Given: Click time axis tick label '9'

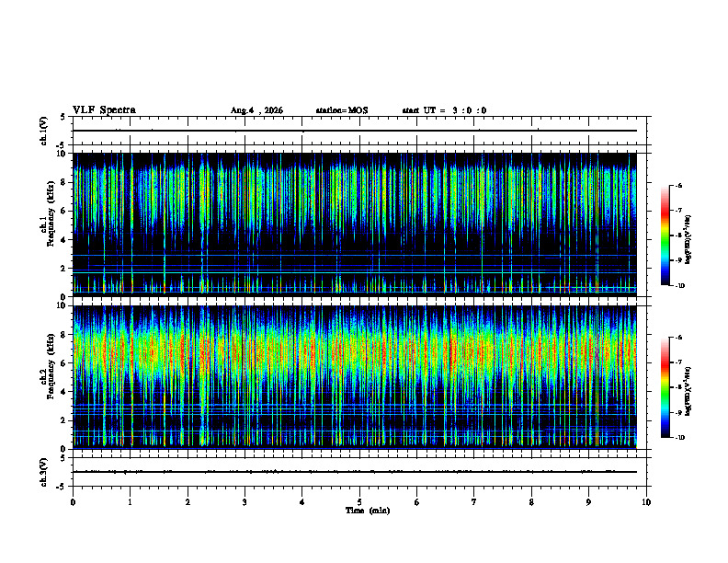Looking at the screenshot, I should click(x=588, y=502).
